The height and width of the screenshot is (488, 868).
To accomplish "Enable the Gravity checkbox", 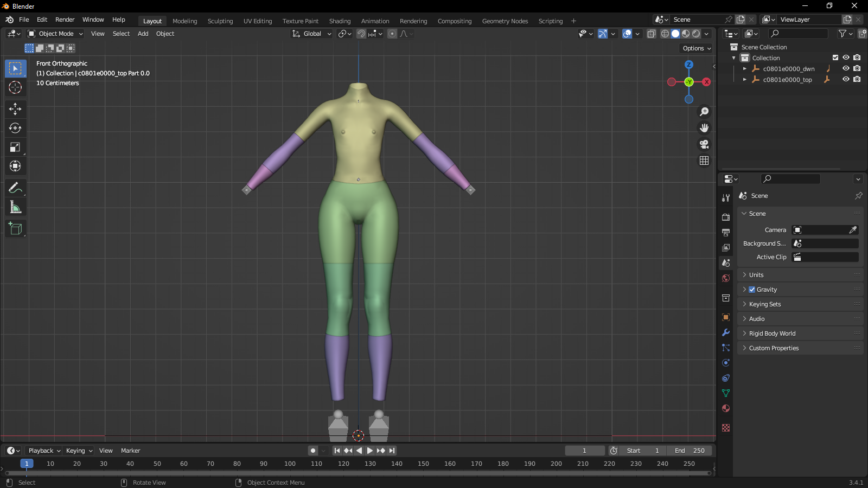I will tap(752, 290).
